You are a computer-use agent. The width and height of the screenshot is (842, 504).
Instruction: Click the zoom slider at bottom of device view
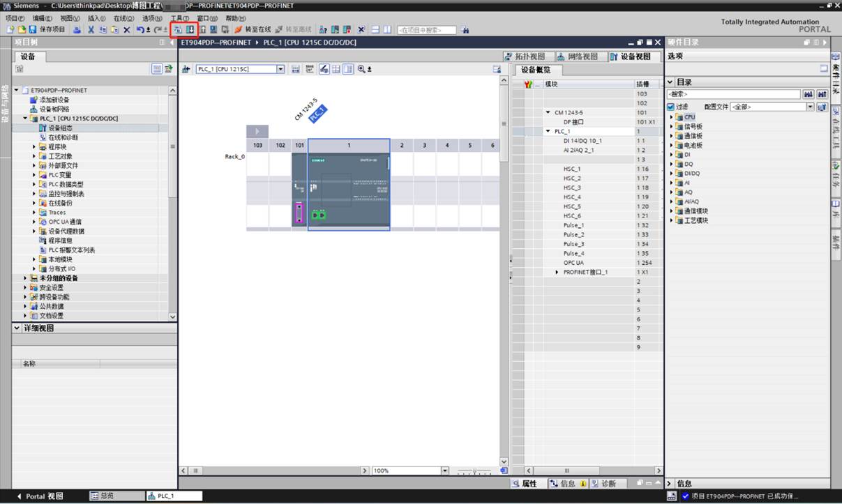pyautogui.click(x=474, y=471)
